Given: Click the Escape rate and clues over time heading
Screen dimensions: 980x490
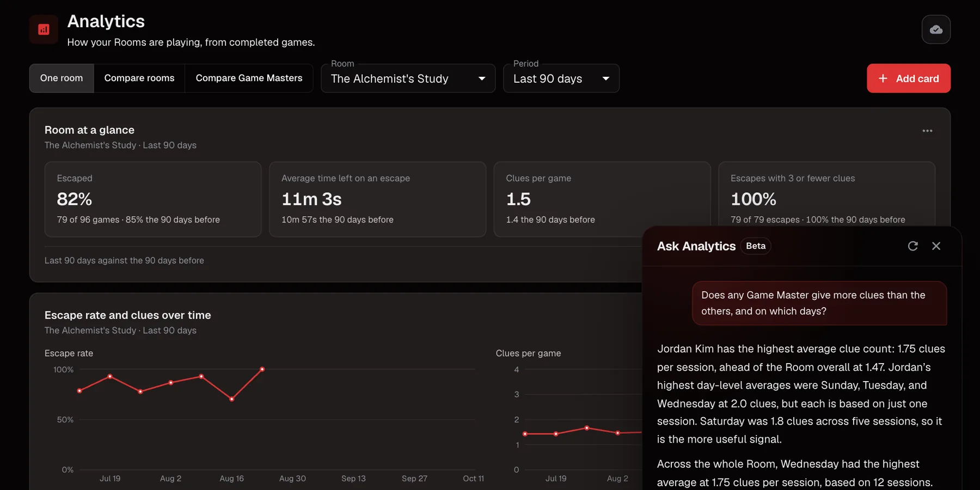Looking at the screenshot, I should click(127, 315).
